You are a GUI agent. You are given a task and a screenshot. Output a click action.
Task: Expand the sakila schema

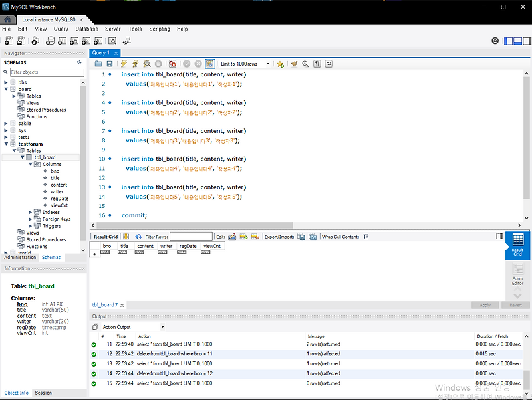click(x=6, y=124)
